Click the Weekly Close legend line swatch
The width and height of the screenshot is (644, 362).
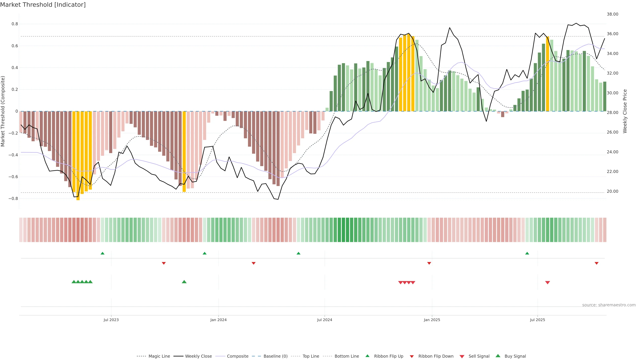click(x=178, y=356)
